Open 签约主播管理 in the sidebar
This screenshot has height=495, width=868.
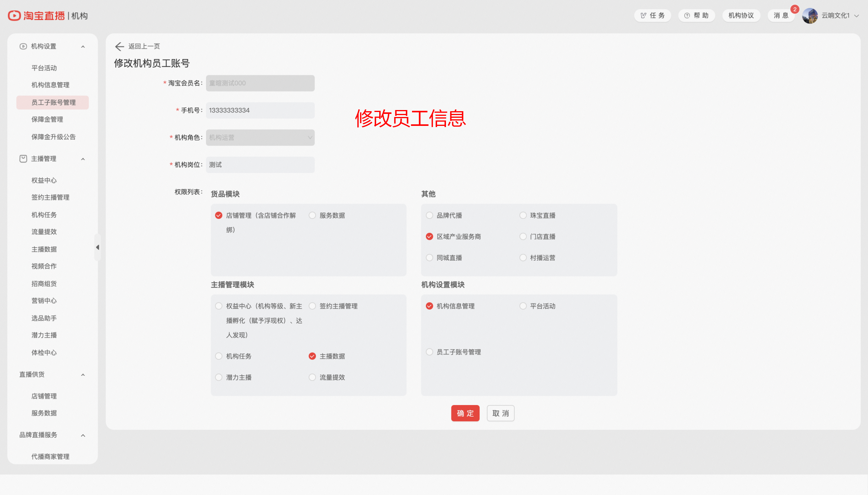pyautogui.click(x=51, y=197)
